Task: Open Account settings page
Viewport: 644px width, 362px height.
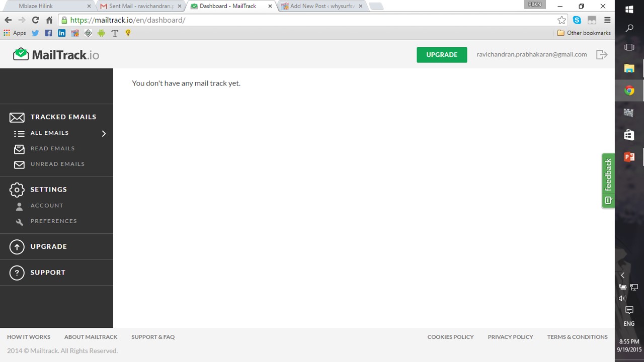Action: (47, 206)
